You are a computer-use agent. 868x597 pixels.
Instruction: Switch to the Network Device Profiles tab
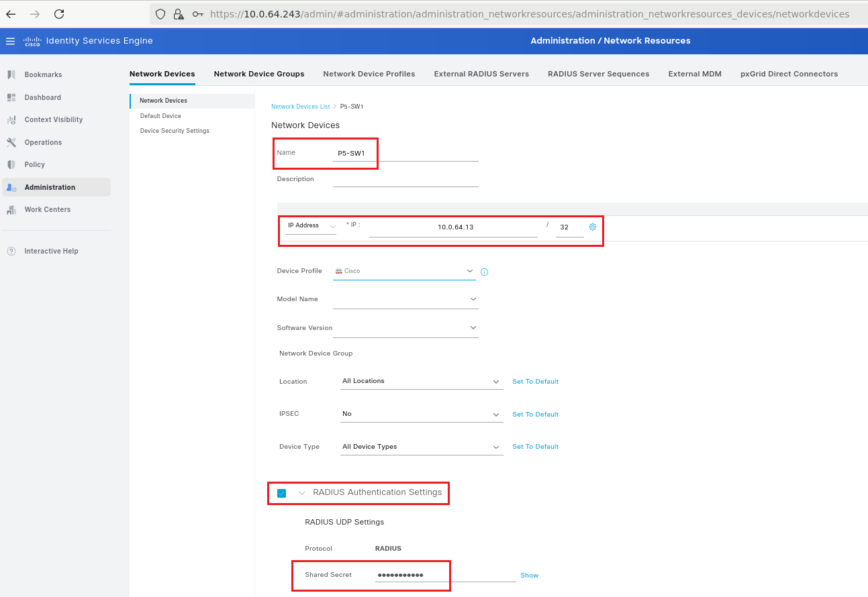coord(369,74)
